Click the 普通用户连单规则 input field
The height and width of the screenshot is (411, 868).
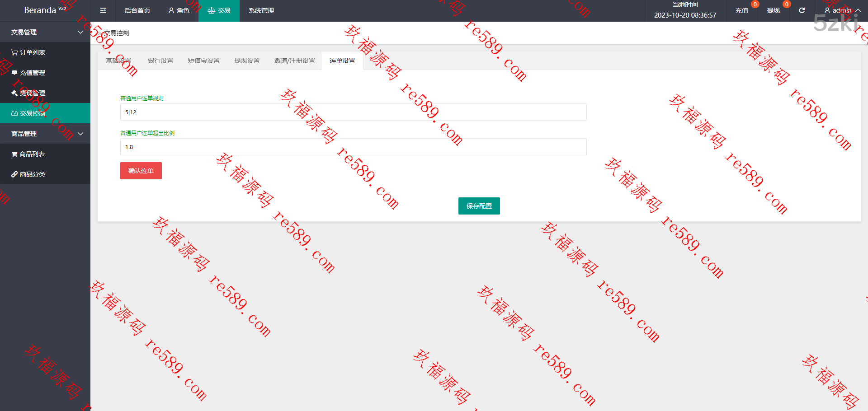click(353, 112)
